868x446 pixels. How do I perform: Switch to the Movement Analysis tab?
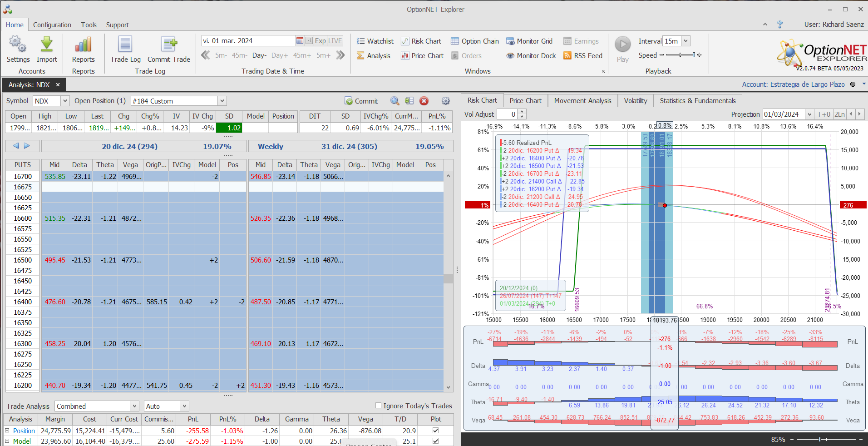point(582,100)
